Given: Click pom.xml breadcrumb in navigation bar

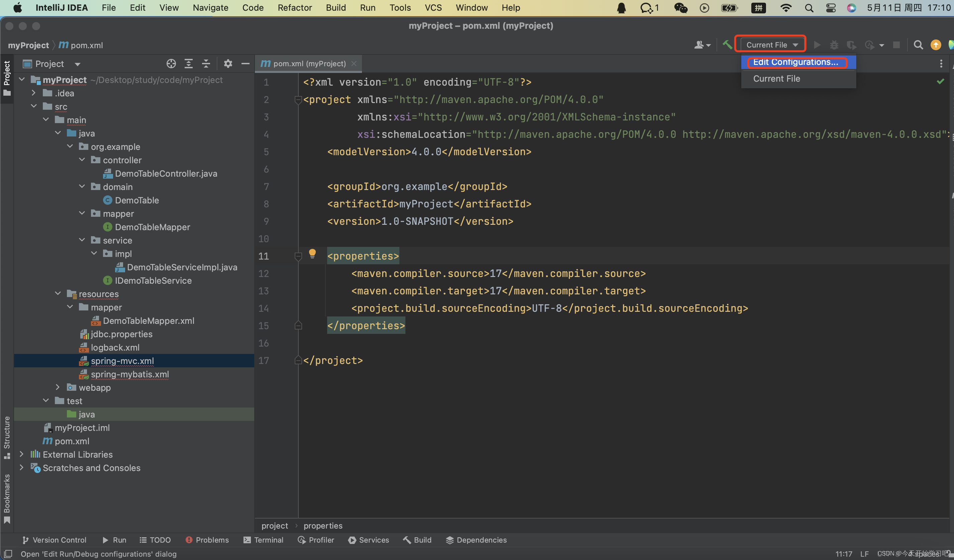Looking at the screenshot, I should click(x=81, y=45).
